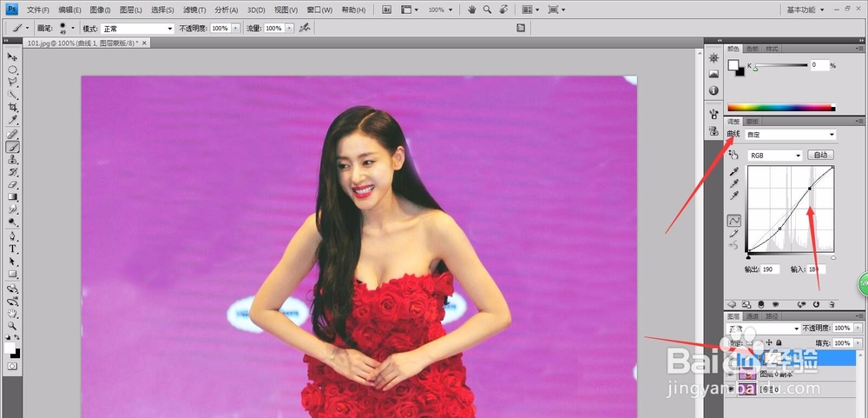This screenshot has width=868, height=418.
Task: Reset curves adjustment to defaults
Action: click(816, 304)
